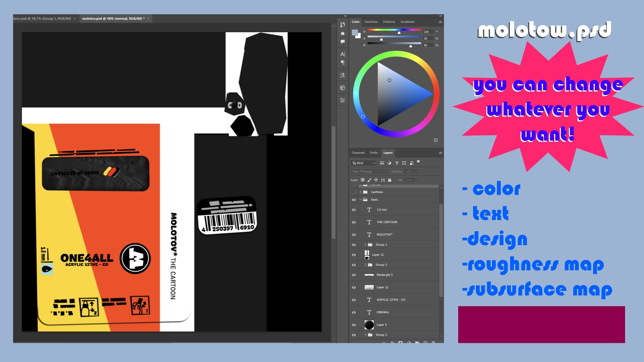
Task: Lock image pixels with brush icon
Action: click(369, 180)
